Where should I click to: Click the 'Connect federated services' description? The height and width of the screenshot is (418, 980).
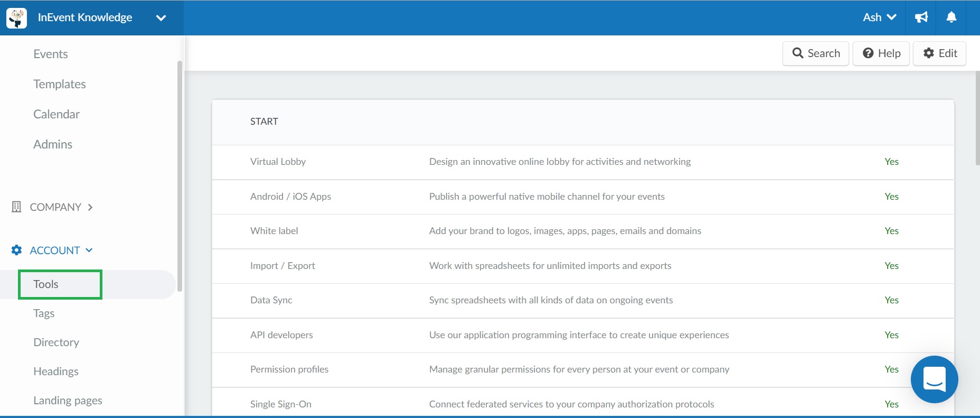[x=572, y=404]
